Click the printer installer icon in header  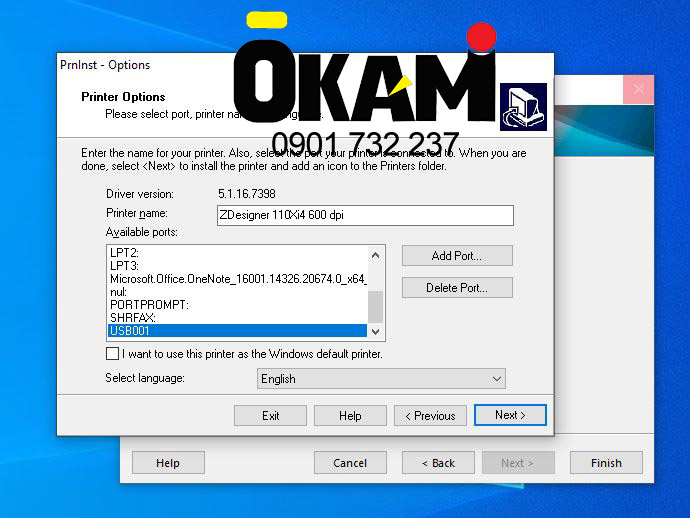(x=523, y=107)
